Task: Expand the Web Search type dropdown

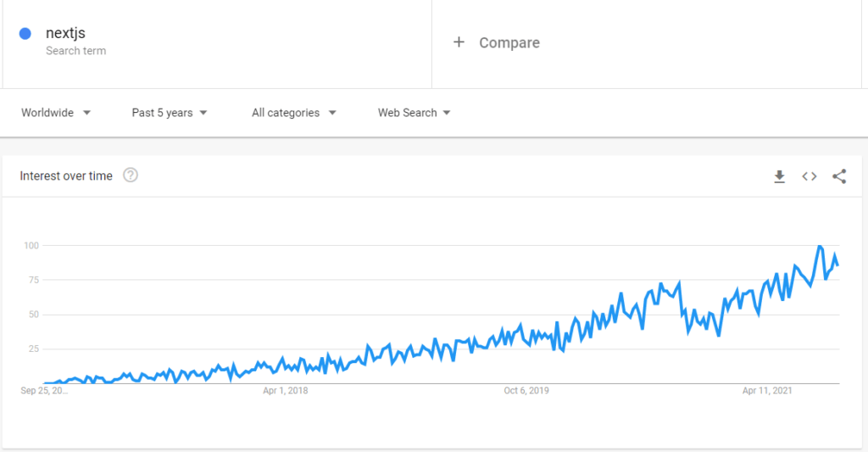Action: [x=414, y=113]
